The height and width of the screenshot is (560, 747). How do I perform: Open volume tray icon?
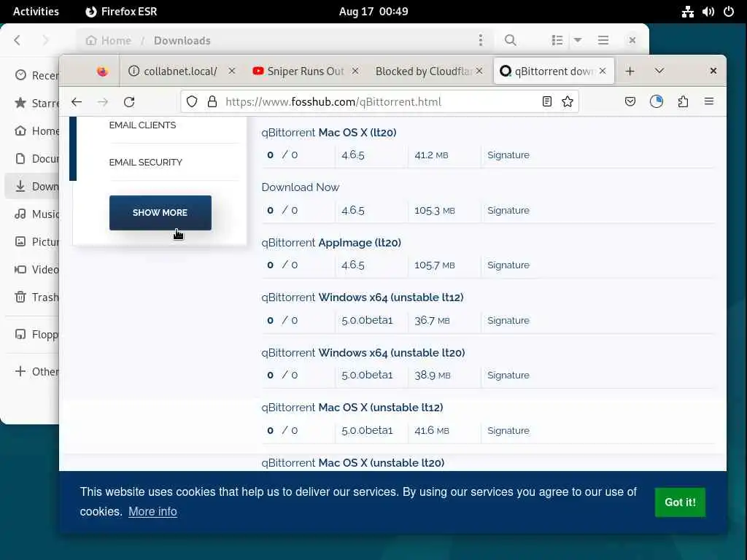click(708, 12)
